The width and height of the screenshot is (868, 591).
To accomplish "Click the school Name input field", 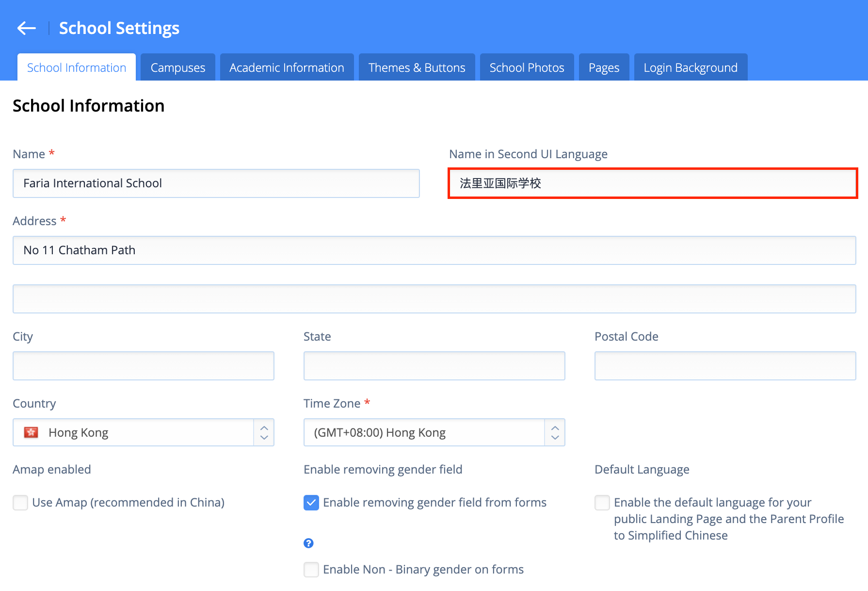I will 216,183.
